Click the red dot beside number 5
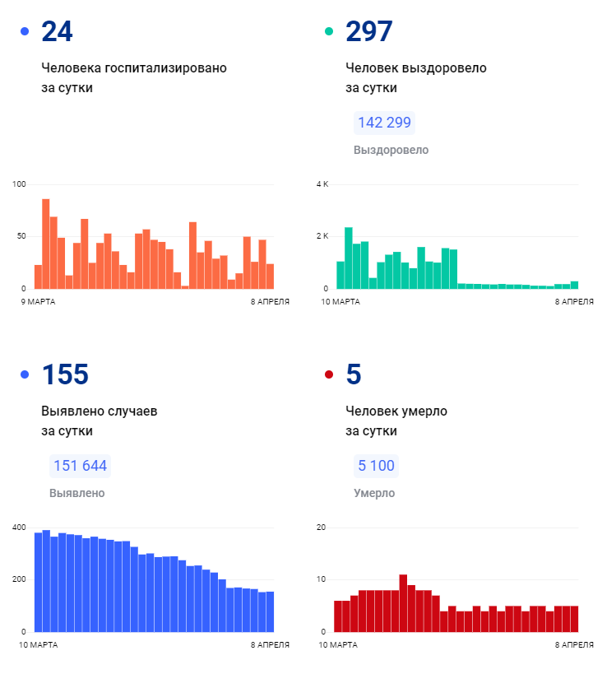Viewport: 616px width, 674px height. click(x=329, y=375)
